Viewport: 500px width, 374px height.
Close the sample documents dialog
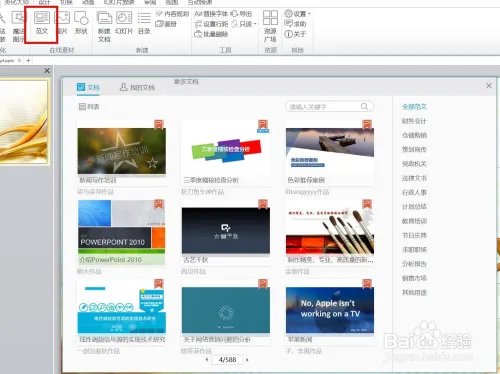click(x=489, y=86)
